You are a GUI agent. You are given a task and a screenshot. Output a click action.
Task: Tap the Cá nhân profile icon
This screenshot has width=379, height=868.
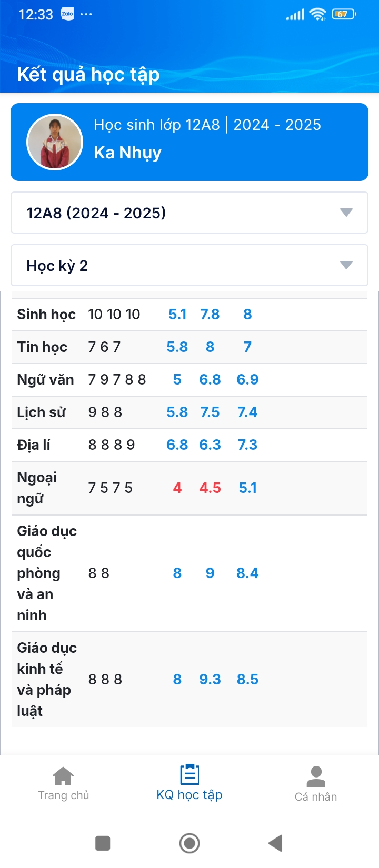pos(316,776)
